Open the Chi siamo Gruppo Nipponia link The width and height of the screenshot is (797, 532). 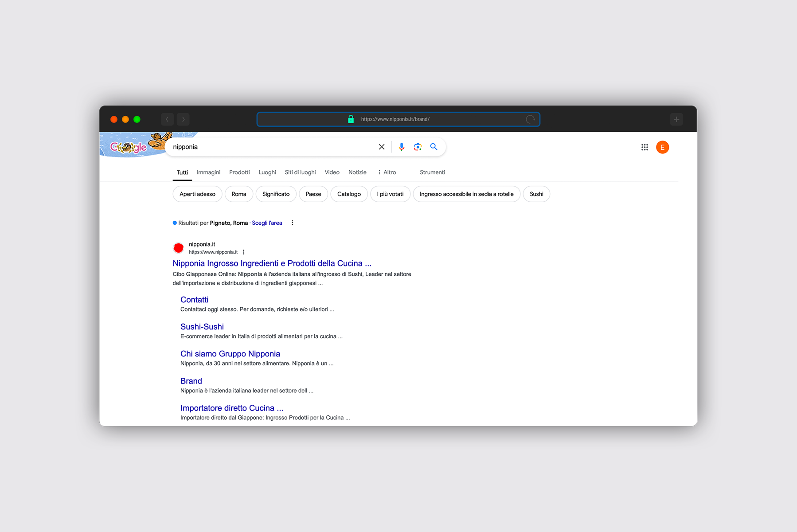click(x=230, y=354)
